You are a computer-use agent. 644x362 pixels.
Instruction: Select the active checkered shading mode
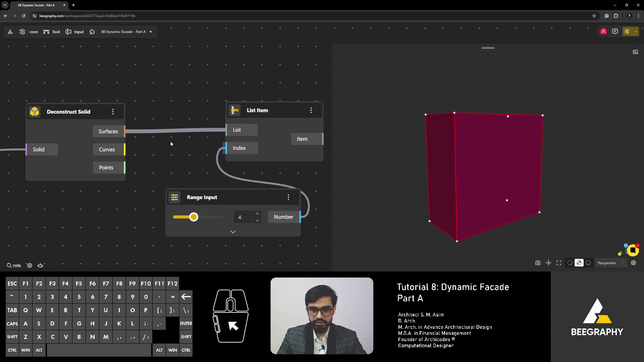(x=579, y=263)
